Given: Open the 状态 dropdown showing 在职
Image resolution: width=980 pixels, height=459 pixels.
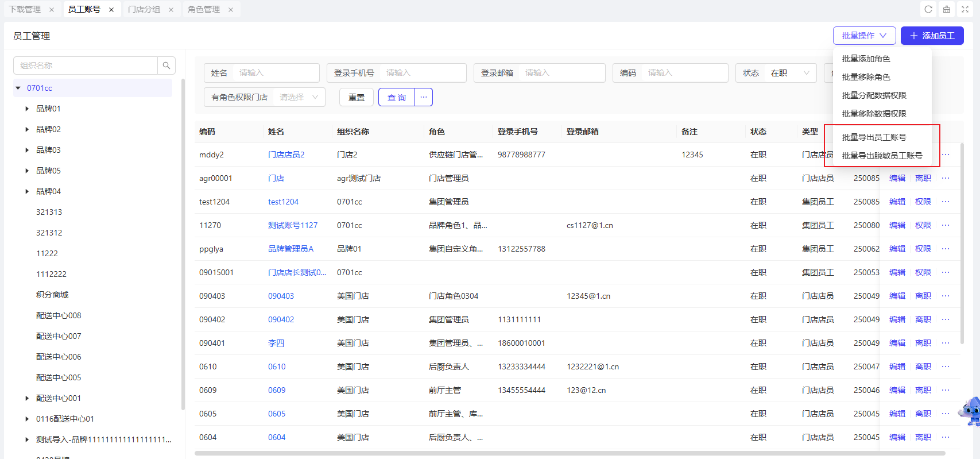Looking at the screenshot, I should [789, 73].
